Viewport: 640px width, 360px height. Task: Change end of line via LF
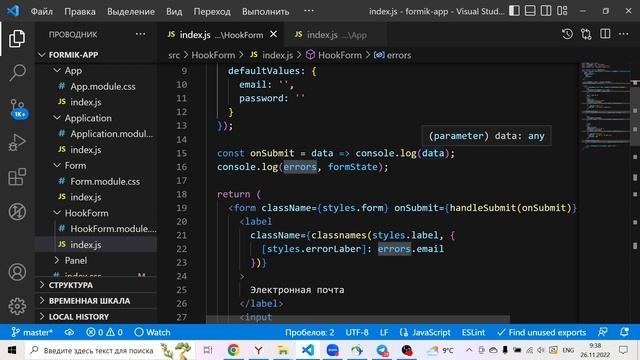(x=384, y=332)
